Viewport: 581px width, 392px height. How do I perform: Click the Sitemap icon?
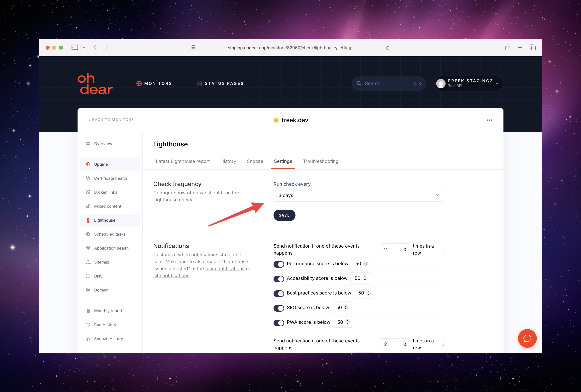88,262
